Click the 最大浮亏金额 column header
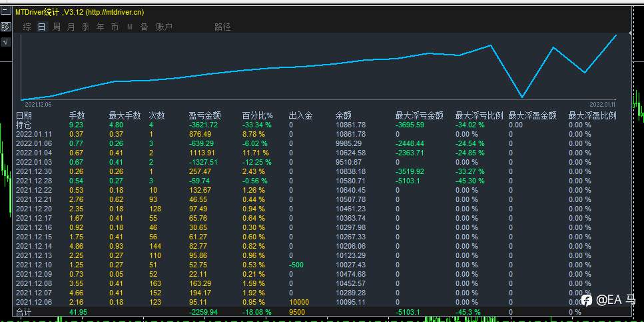Image resolution: width=644 pixels, height=322 pixels. point(420,115)
